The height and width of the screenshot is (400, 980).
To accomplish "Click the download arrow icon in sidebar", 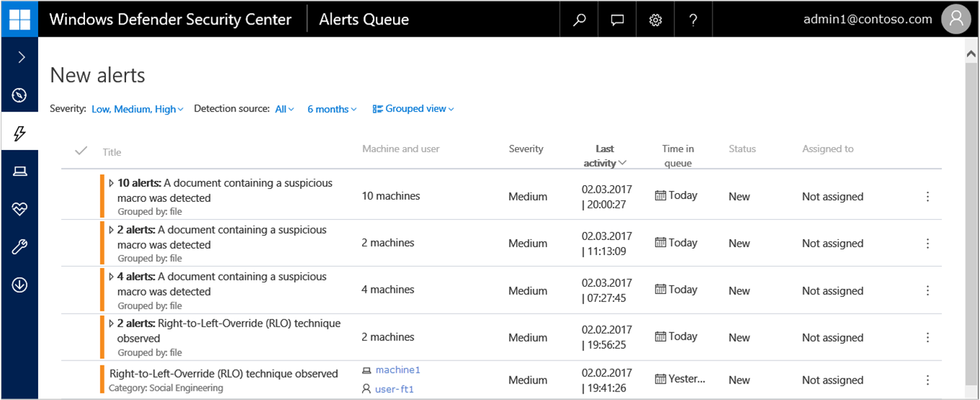I will 19,285.
